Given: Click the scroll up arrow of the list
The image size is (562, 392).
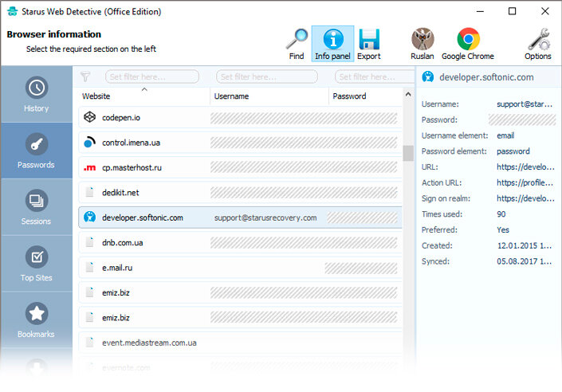Looking at the screenshot, I should [408, 94].
